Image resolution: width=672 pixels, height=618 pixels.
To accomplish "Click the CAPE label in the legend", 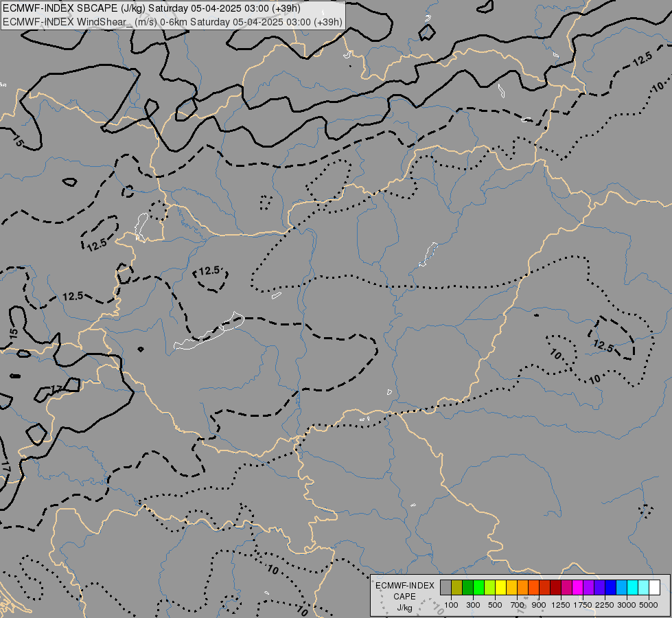I will pyautogui.click(x=404, y=597).
